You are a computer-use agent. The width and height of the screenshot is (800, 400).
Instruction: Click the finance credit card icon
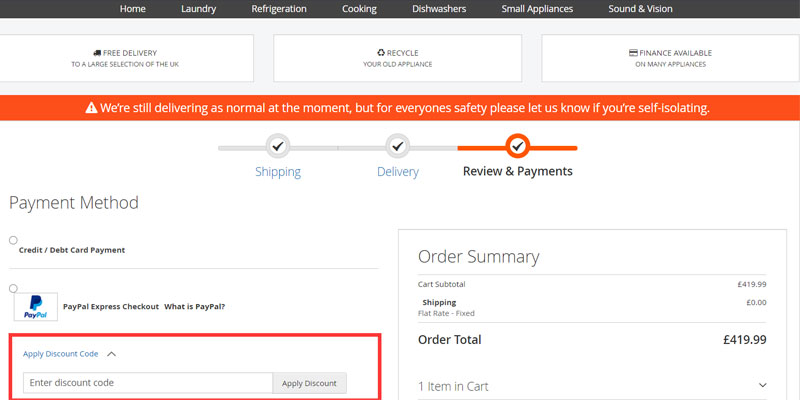click(633, 52)
